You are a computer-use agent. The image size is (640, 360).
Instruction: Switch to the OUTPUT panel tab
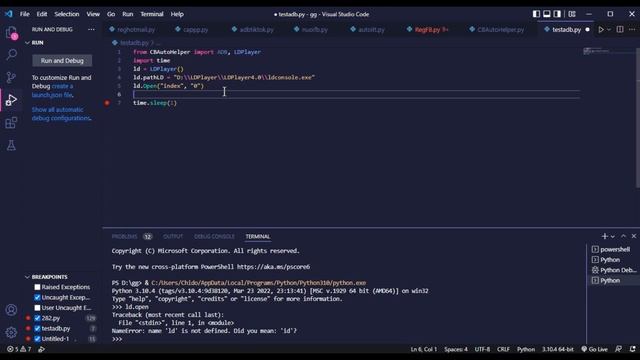coord(173,236)
